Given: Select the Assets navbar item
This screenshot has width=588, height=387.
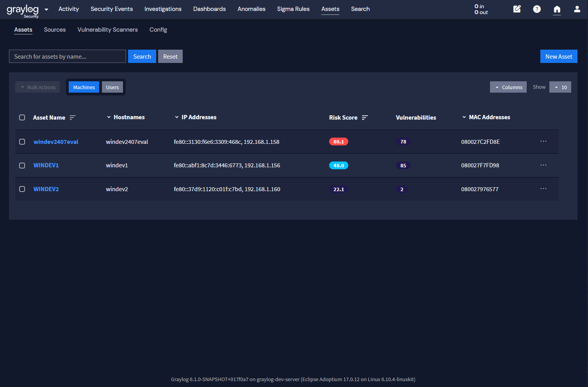Looking at the screenshot, I should click(x=330, y=9).
